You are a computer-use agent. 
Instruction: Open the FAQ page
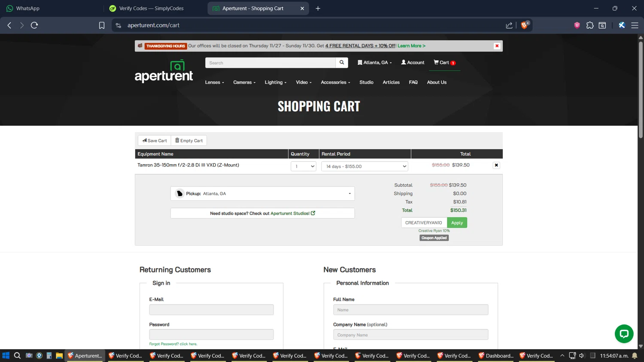pyautogui.click(x=413, y=82)
